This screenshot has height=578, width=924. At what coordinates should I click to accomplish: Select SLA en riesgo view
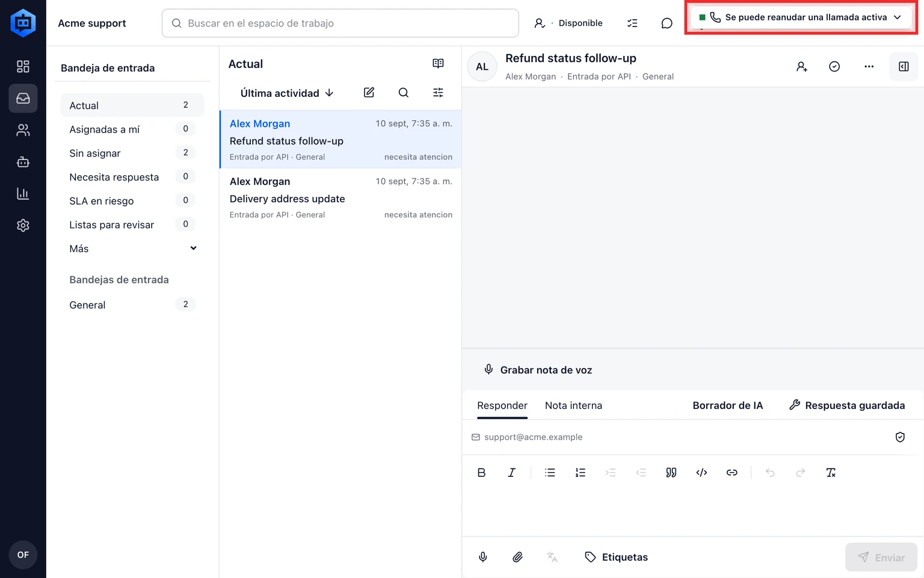pos(132,200)
